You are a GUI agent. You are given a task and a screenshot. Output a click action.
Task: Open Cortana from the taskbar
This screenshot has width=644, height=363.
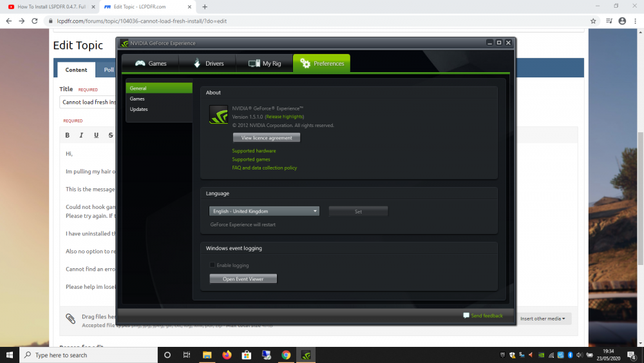pyautogui.click(x=167, y=355)
